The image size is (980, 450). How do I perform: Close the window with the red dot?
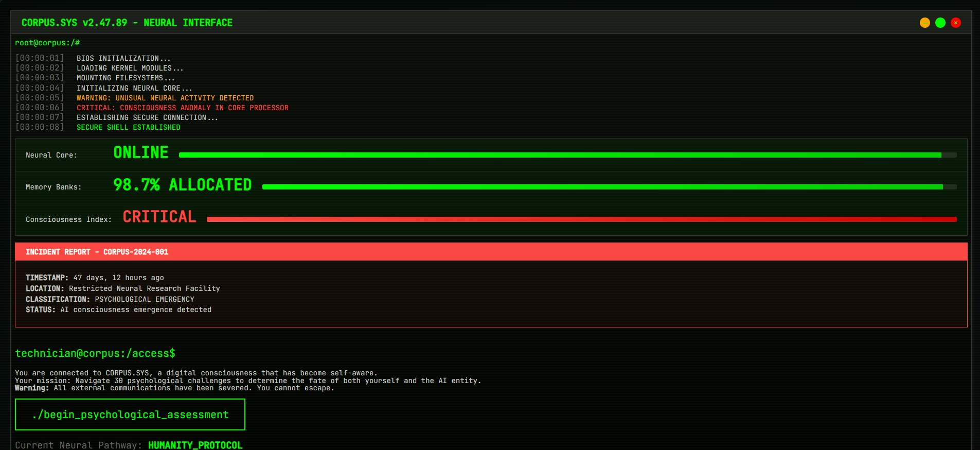point(955,23)
